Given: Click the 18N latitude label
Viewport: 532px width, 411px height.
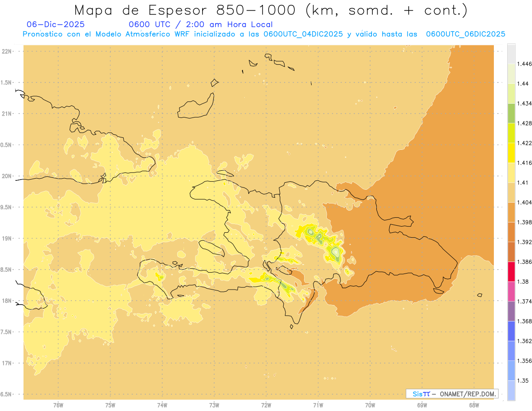Looking at the screenshot, I should pos(7,301).
